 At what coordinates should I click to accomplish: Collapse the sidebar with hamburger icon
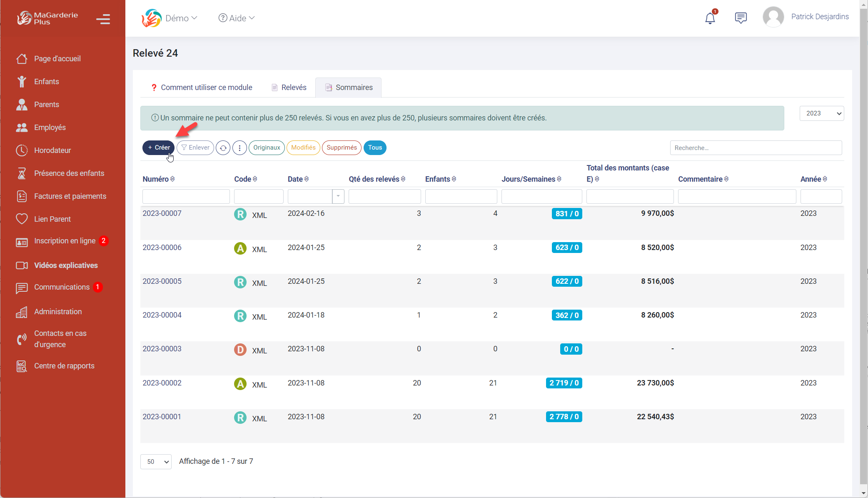pyautogui.click(x=103, y=19)
